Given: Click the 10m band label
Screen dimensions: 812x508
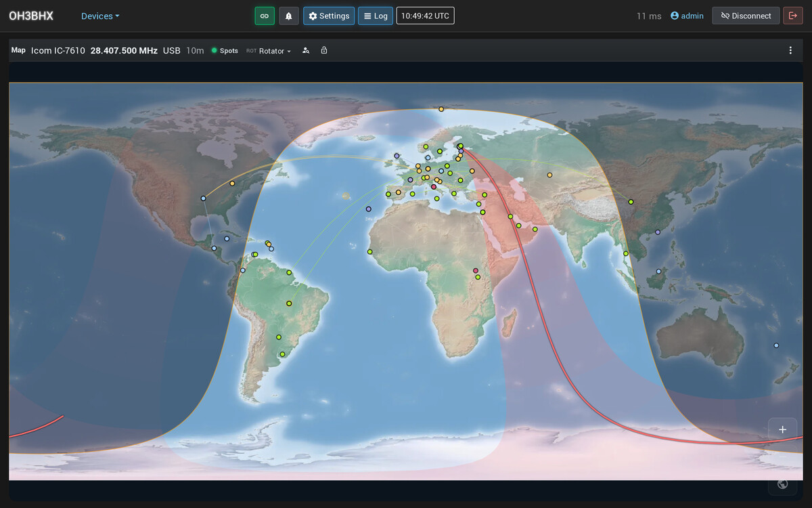Looking at the screenshot, I should pos(195,51).
